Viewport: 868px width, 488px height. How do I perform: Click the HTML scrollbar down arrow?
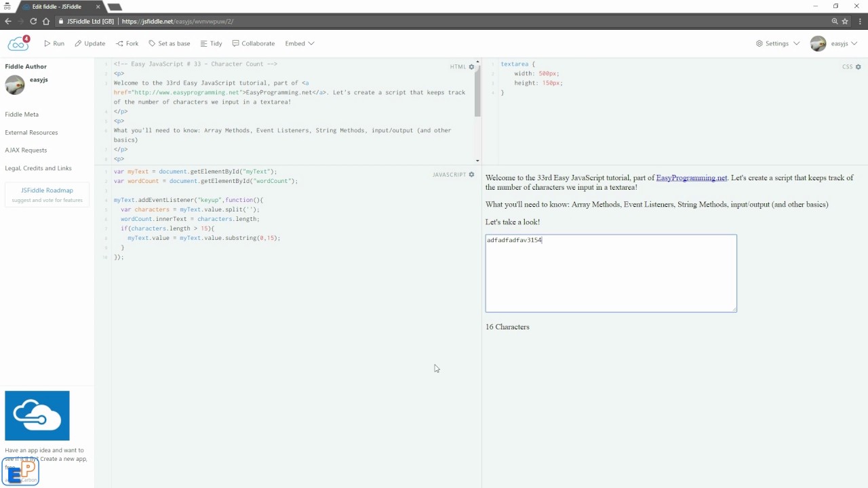pyautogui.click(x=477, y=161)
